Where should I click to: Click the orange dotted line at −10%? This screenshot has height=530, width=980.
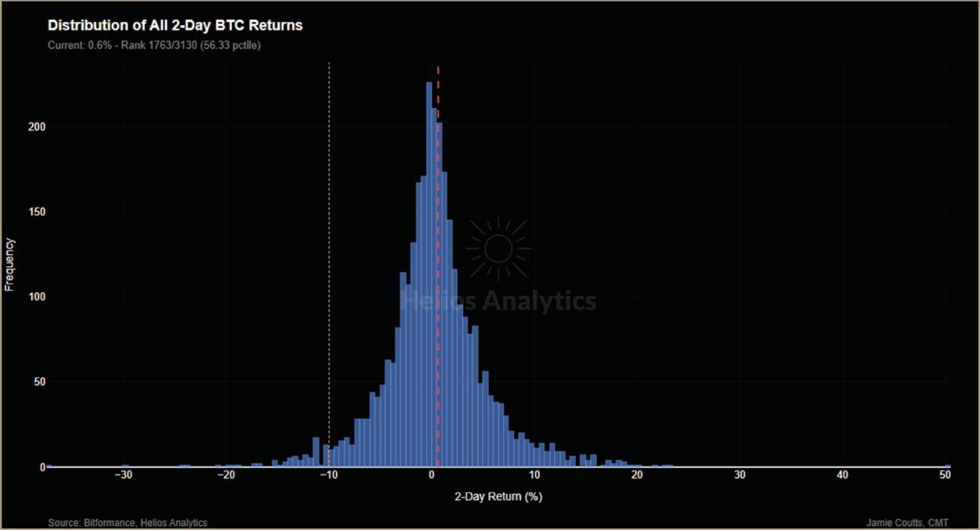pos(329,264)
